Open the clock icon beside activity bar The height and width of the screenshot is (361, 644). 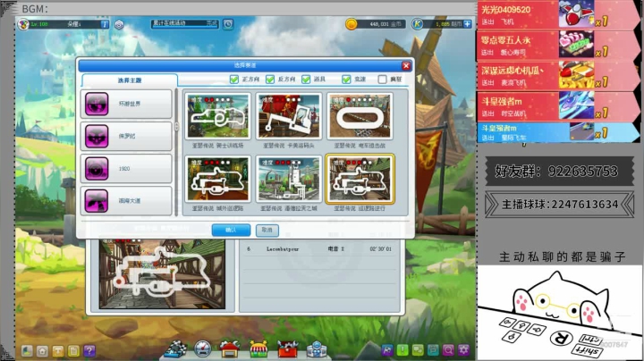point(228,24)
